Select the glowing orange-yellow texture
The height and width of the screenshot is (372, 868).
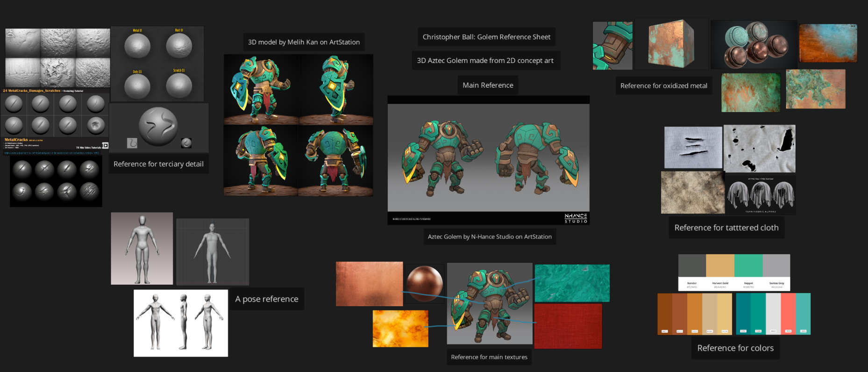pos(400,329)
